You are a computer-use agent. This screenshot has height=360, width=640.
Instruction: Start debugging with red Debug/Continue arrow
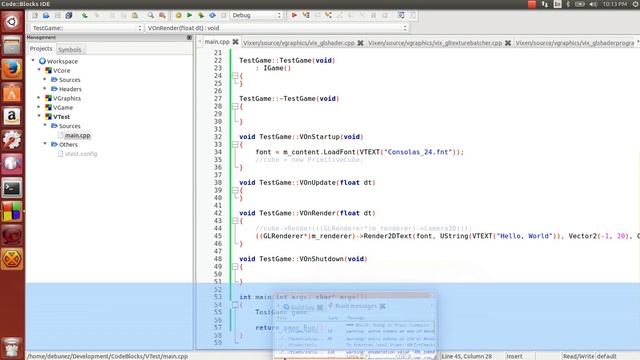(294, 15)
